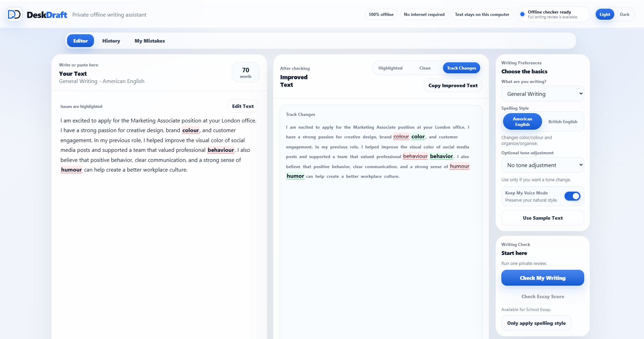Select American English spelling style
This screenshot has width=644, height=339.
(x=522, y=121)
